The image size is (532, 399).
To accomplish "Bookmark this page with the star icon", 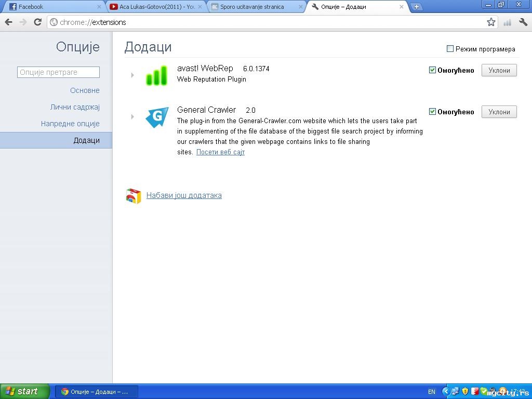I will click(491, 22).
